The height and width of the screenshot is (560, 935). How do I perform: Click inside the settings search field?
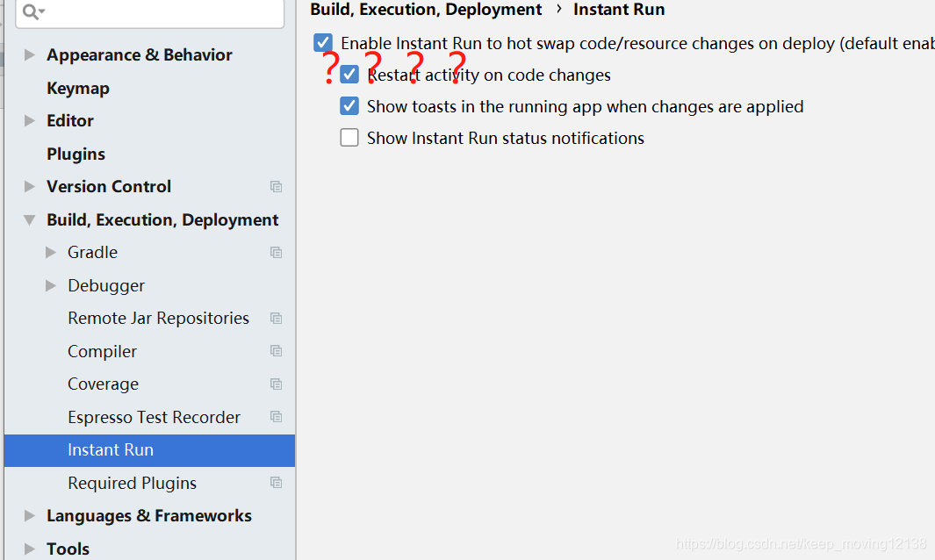tap(149, 14)
